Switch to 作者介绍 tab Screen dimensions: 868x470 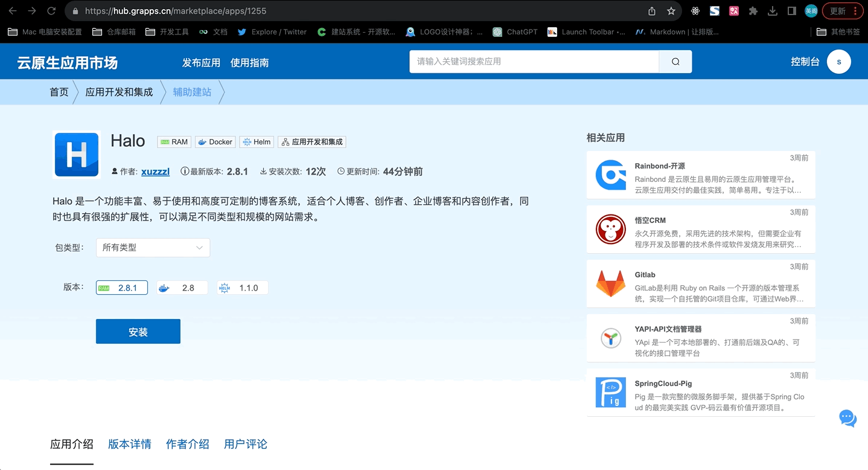click(x=188, y=444)
